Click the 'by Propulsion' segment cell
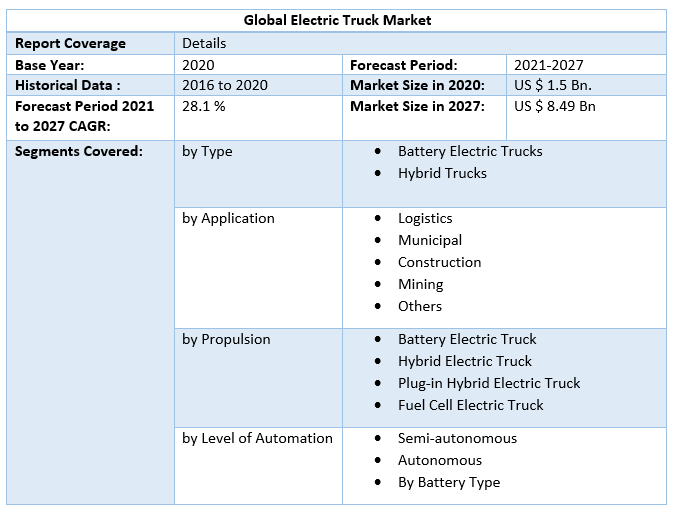 [226, 339]
